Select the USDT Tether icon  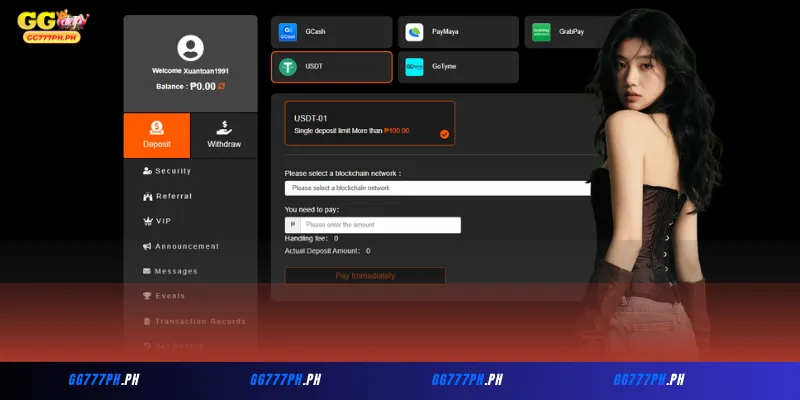point(288,67)
